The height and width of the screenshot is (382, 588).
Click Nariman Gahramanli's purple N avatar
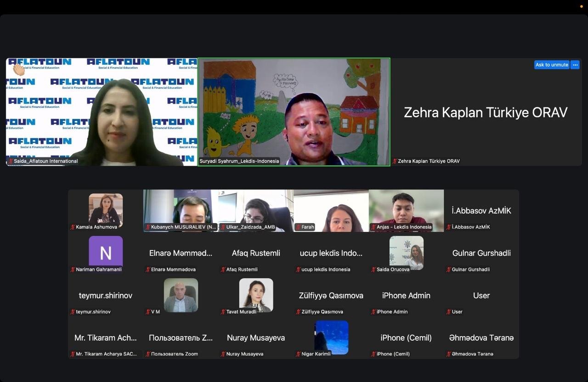tap(106, 252)
